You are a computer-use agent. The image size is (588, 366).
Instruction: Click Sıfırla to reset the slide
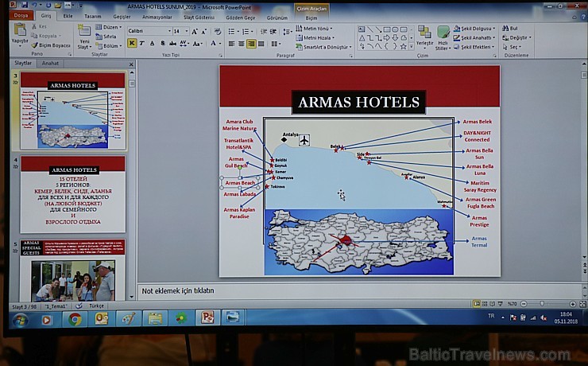(106, 37)
